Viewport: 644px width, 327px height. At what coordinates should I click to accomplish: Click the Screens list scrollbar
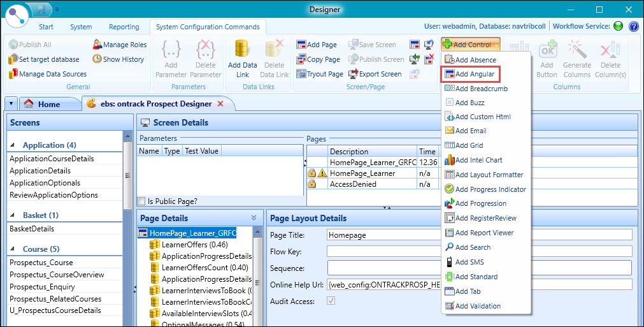coord(128,175)
